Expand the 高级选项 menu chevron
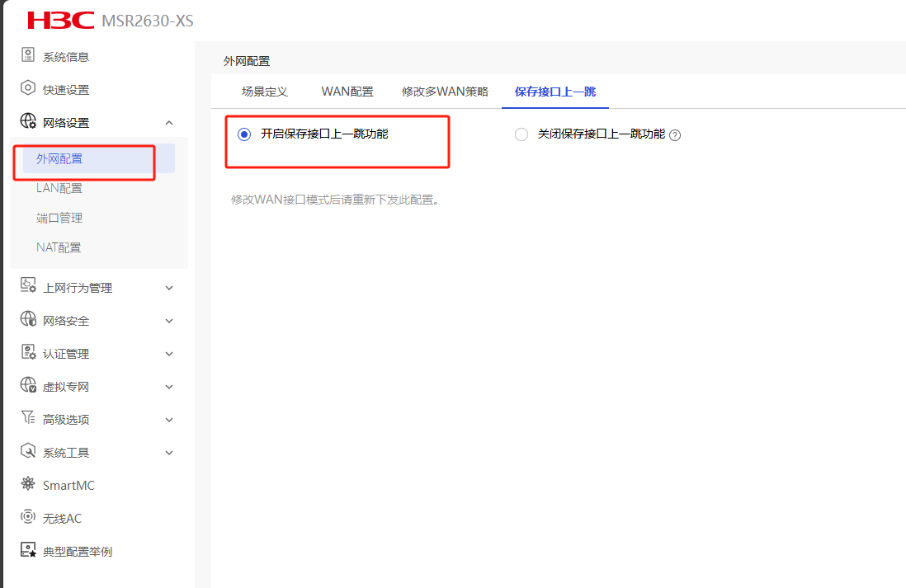906x588 pixels. click(x=169, y=420)
